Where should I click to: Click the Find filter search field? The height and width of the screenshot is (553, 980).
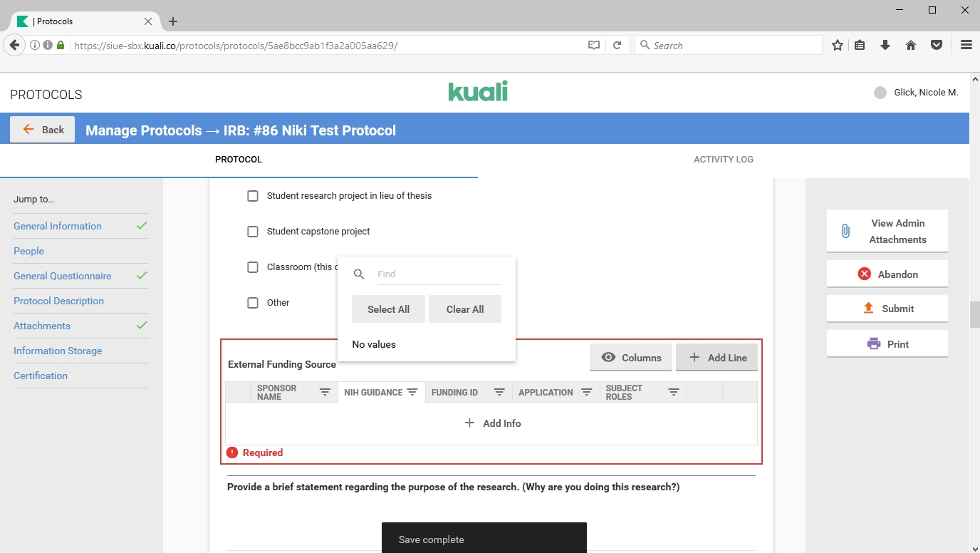coord(438,274)
